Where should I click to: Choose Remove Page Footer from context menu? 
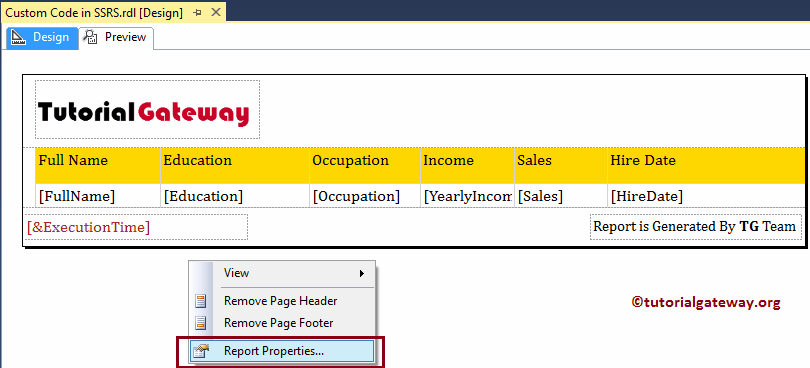pyautogui.click(x=282, y=323)
